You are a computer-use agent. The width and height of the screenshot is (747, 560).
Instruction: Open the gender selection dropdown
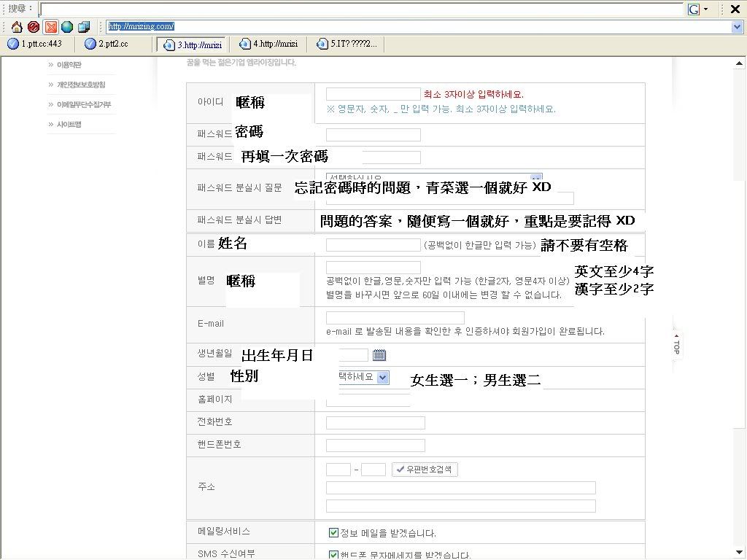383,377
